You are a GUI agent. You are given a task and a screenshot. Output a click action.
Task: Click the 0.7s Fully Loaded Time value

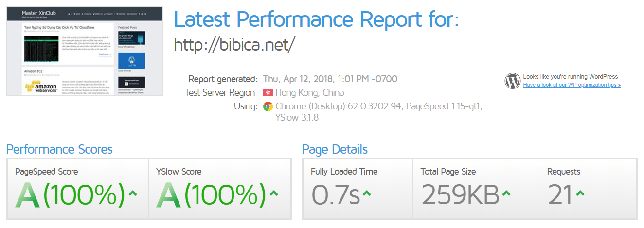coord(336,195)
